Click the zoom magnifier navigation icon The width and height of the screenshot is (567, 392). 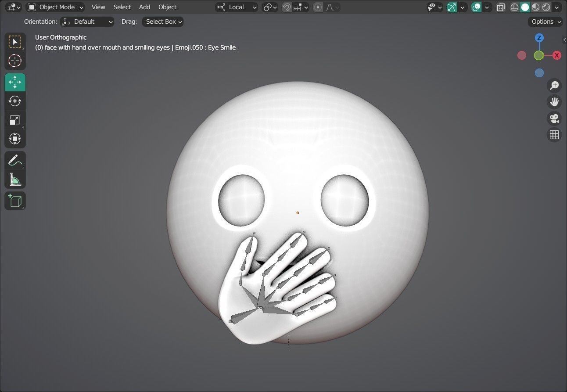coord(554,85)
